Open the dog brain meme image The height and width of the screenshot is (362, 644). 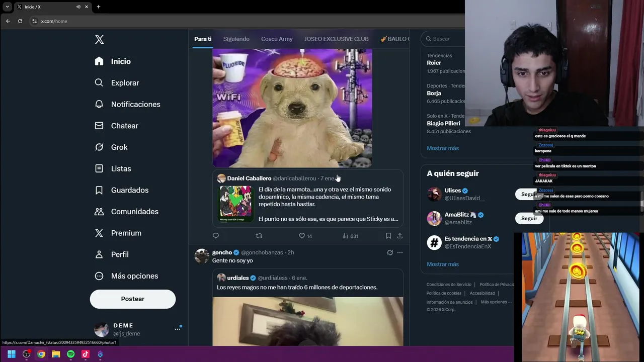(x=292, y=108)
